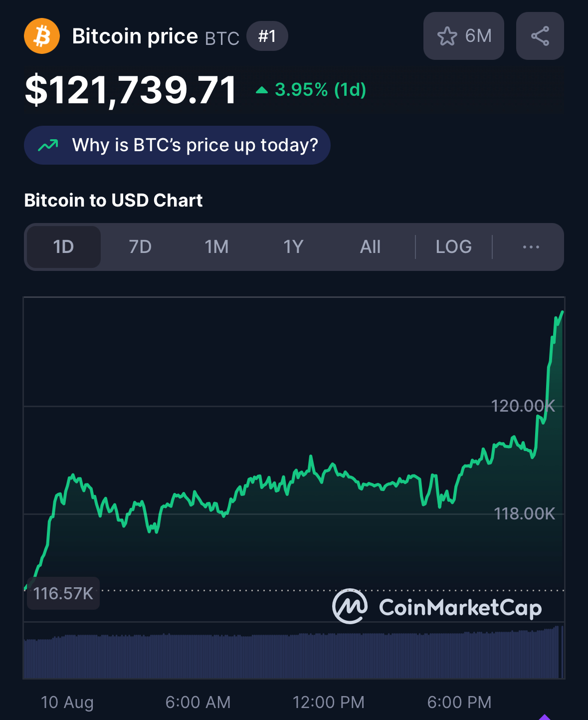588x720 pixels.
Task: Click the price line peak on chart
Action: 562,312
